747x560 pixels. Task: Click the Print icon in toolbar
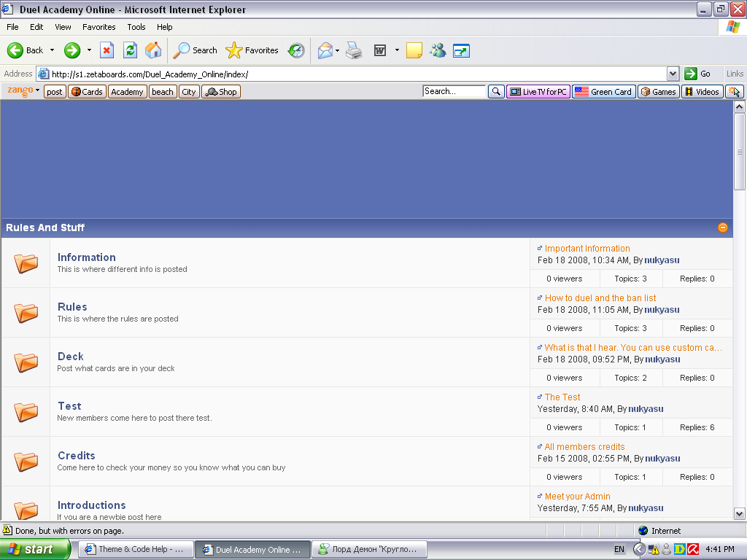(x=354, y=50)
